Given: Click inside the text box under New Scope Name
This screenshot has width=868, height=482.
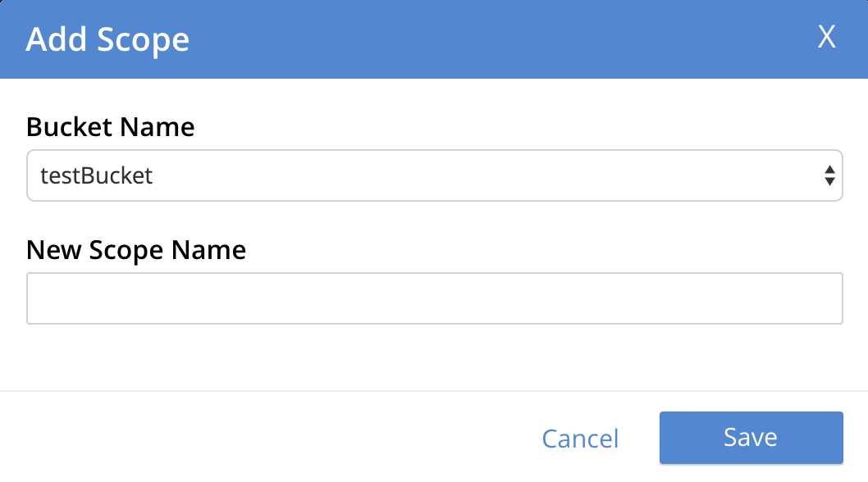Looking at the screenshot, I should pos(434,298).
